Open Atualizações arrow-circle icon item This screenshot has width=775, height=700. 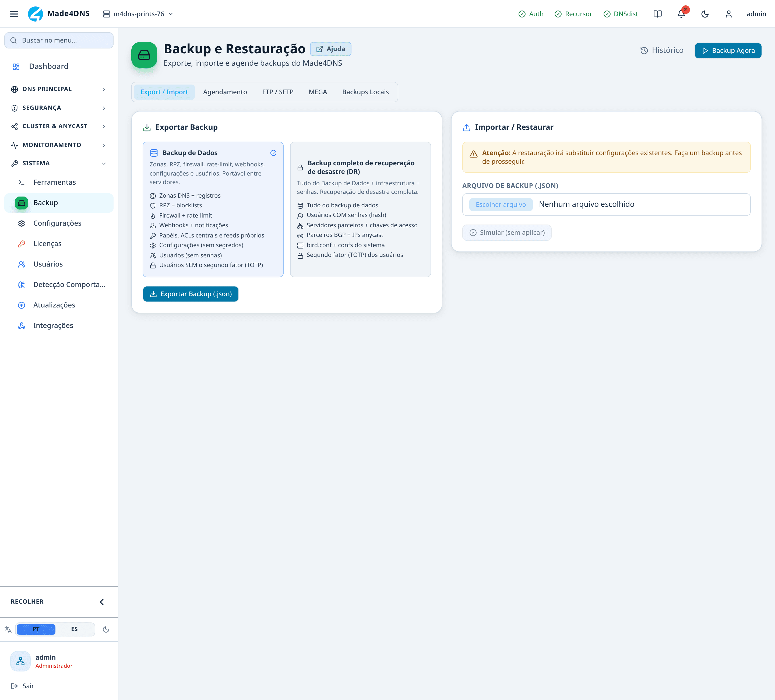pos(22,305)
